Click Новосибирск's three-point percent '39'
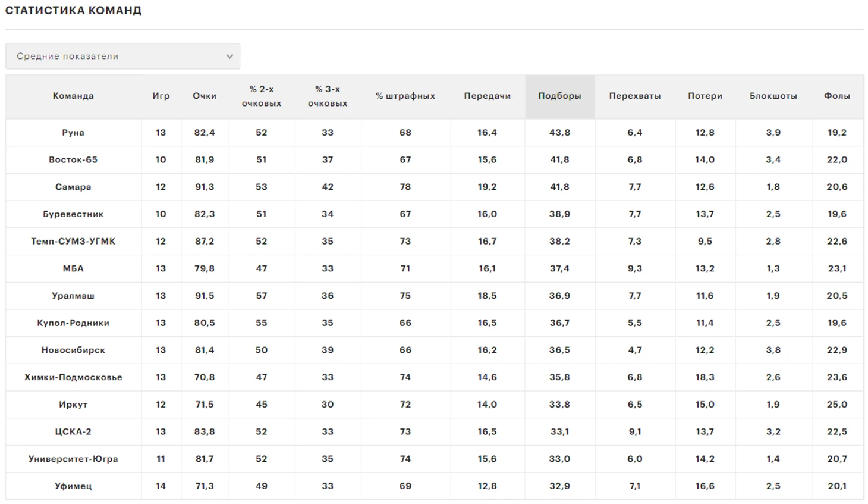Screen dimensions: 868x504 coord(328,350)
